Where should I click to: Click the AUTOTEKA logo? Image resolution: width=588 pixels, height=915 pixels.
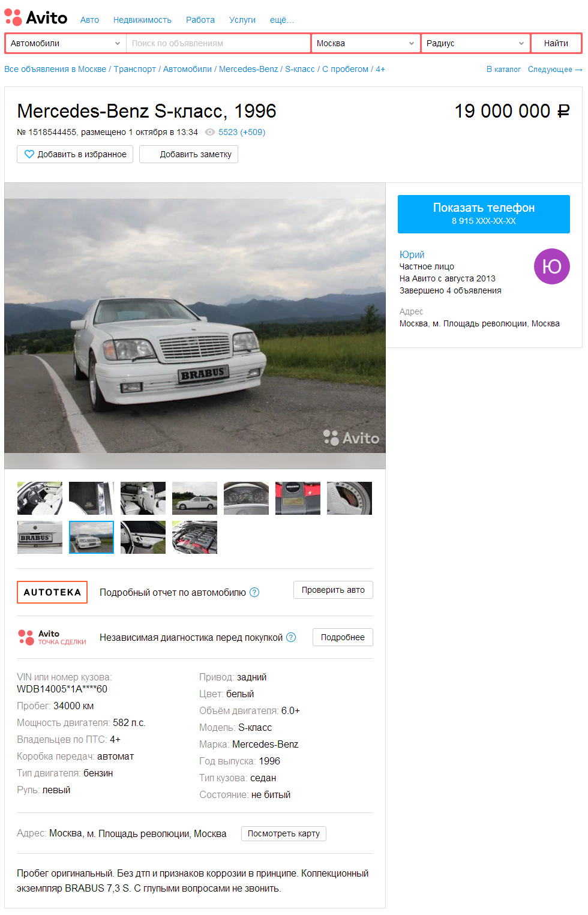click(x=52, y=592)
